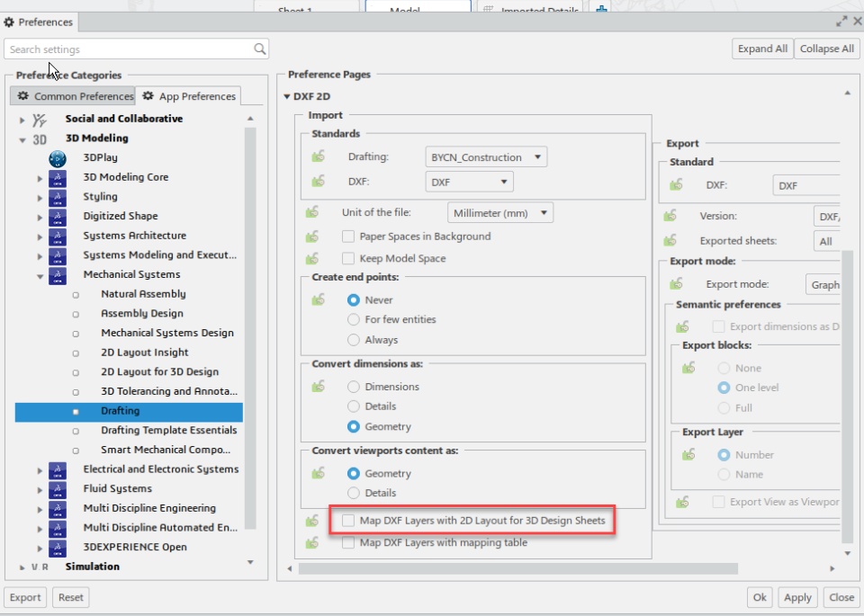Check Map DXF Layers with 2D Layout for 3D Design Sheets
Screen dimensions: 864x616
[347, 520]
